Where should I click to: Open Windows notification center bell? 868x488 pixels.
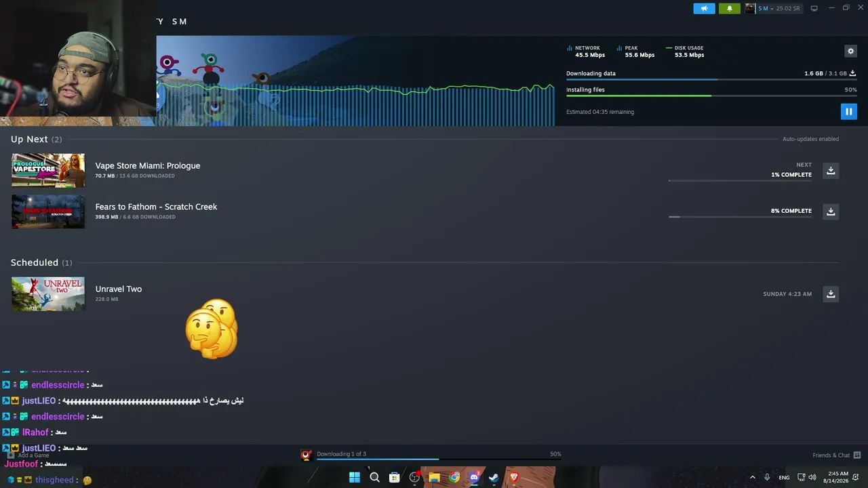tap(856, 477)
